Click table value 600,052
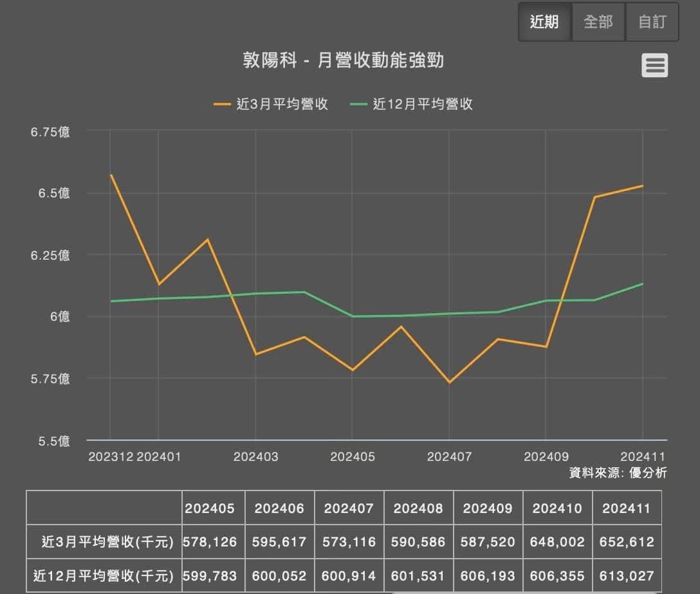 (x=279, y=576)
